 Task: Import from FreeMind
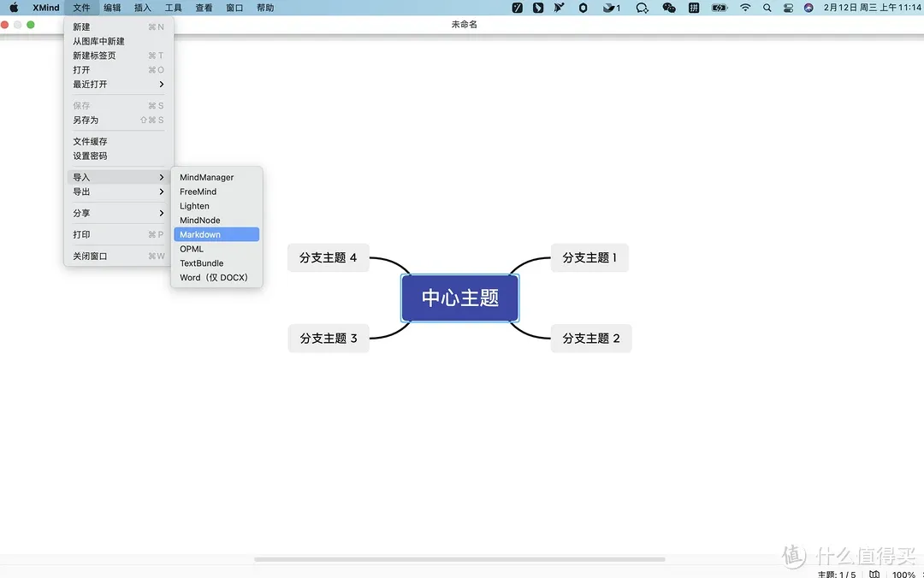point(216,192)
